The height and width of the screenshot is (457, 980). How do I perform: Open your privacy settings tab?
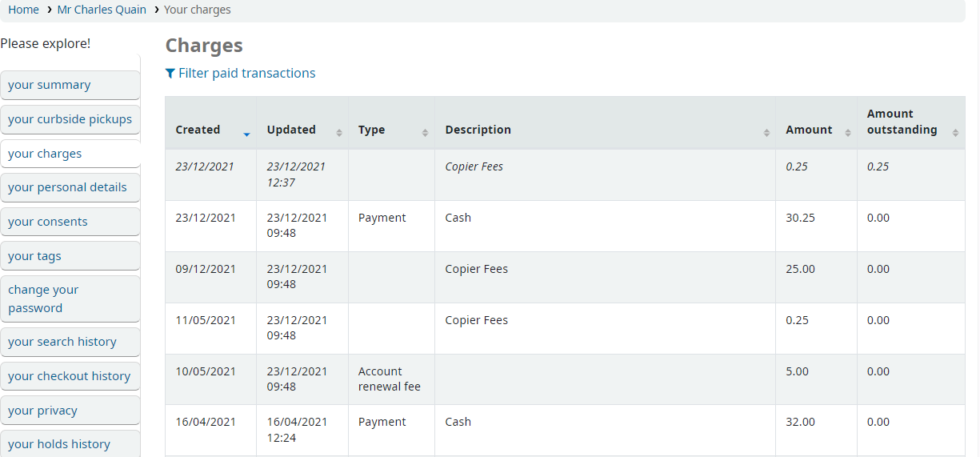pos(70,411)
